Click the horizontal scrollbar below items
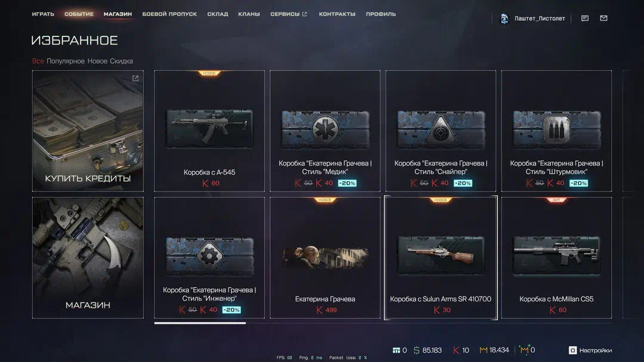The height and width of the screenshot is (362, 644). [200, 323]
